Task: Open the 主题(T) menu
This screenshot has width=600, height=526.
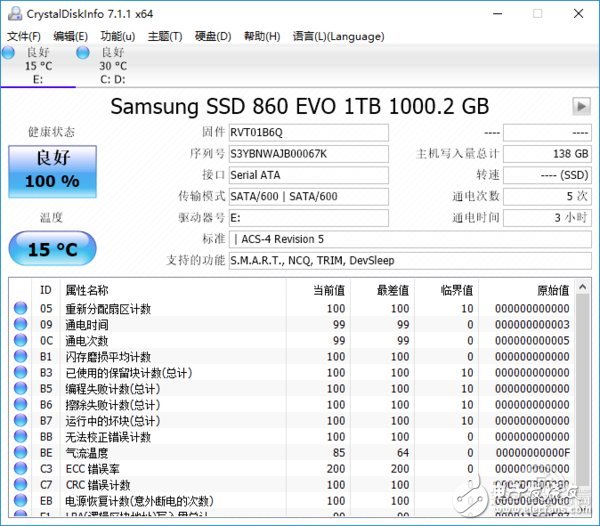Action: (165, 36)
